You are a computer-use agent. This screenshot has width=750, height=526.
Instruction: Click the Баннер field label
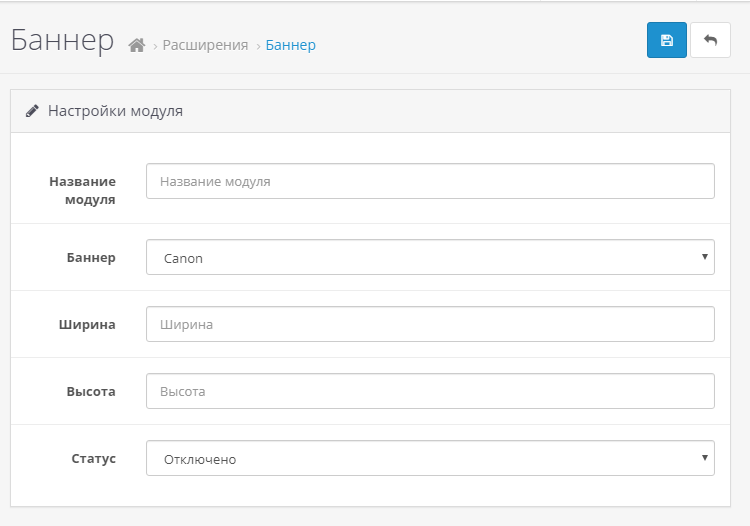click(91, 258)
